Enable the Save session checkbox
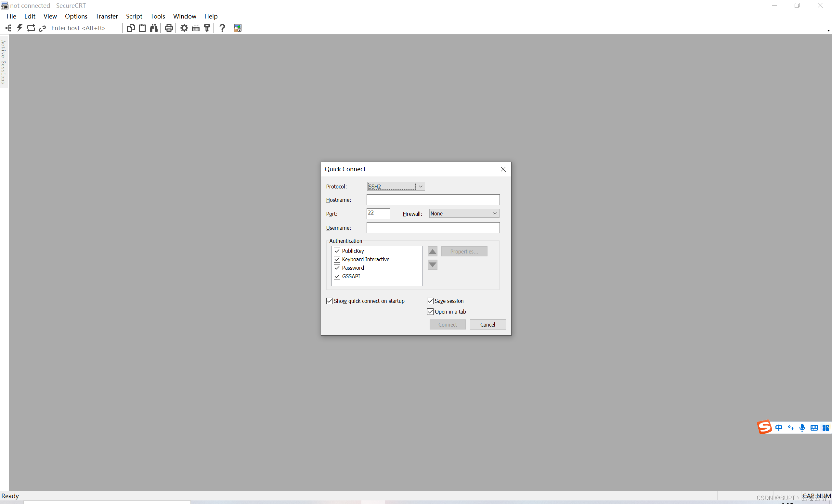This screenshot has width=832, height=504. [430, 301]
